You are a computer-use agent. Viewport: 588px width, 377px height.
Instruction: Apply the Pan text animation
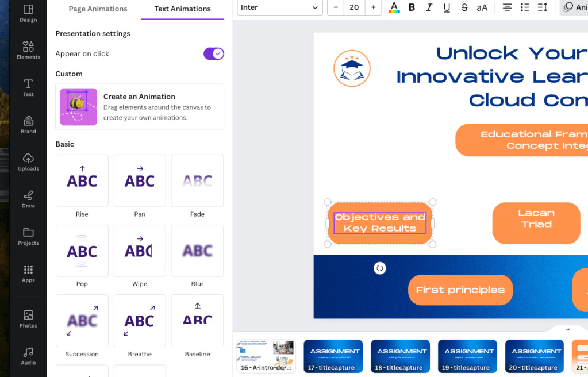click(140, 181)
